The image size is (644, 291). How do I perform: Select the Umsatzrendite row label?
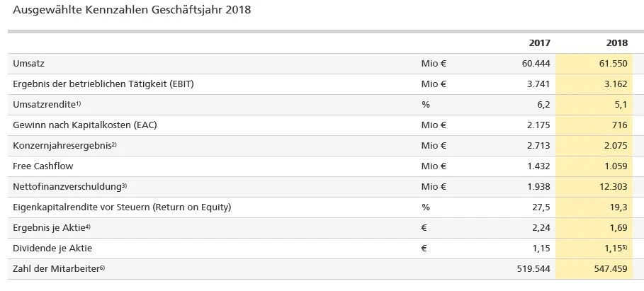[44, 105]
